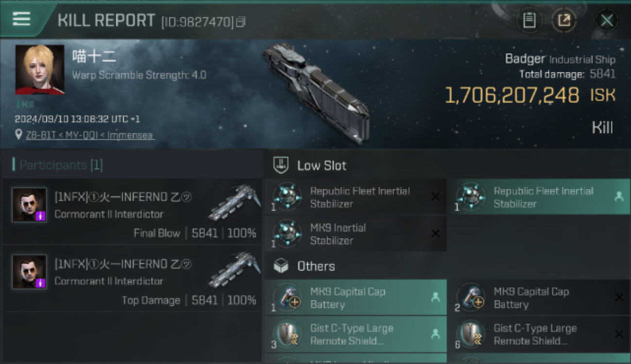Viewport: 631px width, 364px height.
Task: Click the Others section cube icon
Action: (281, 266)
